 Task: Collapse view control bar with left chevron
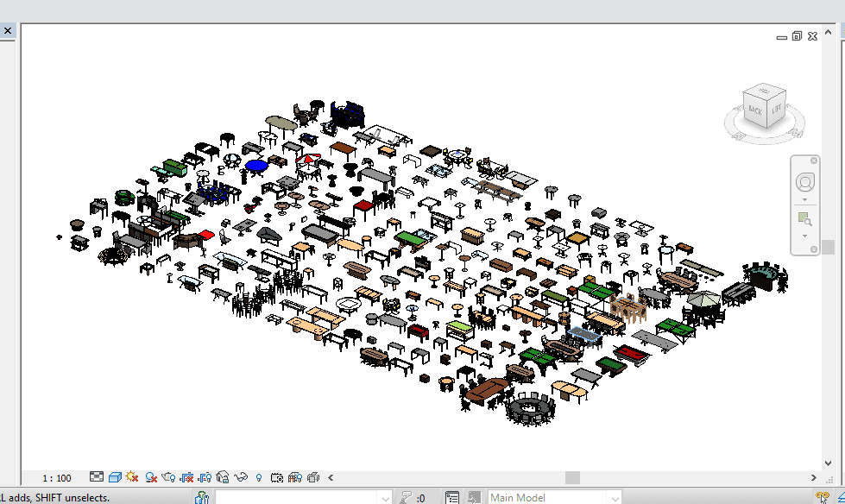pyautogui.click(x=331, y=477)
